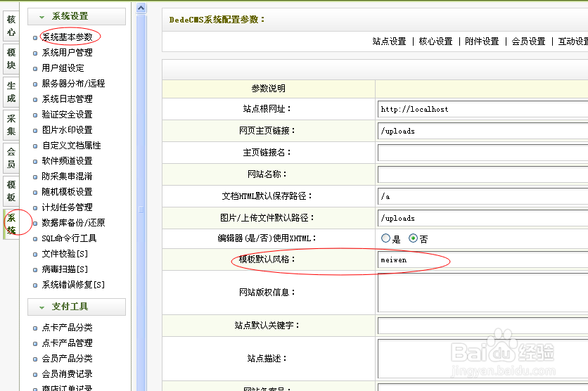Collapse the 系统设置 section header
The height and width of the screenshot is (391, 588).
tap(77, 16)
